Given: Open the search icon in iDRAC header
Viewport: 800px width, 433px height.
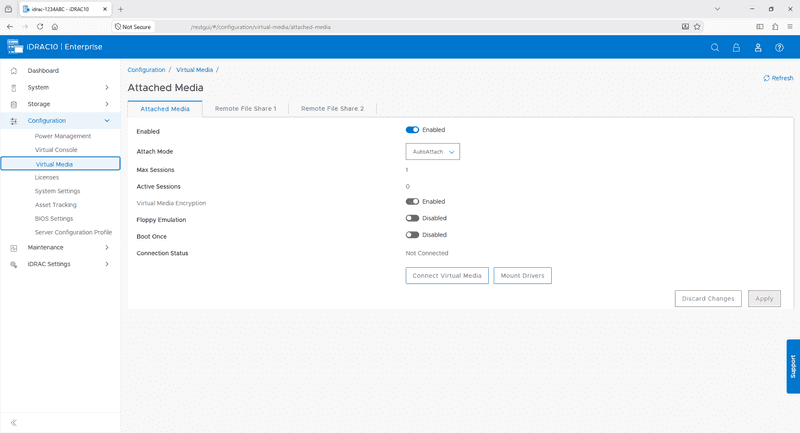Looking at the screenshot, I should click(715, 47).
